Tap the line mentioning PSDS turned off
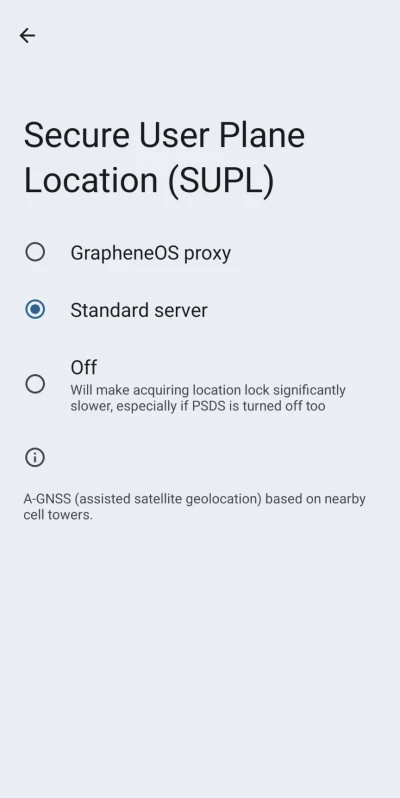The image size is (400, 798). pos(197,406)
